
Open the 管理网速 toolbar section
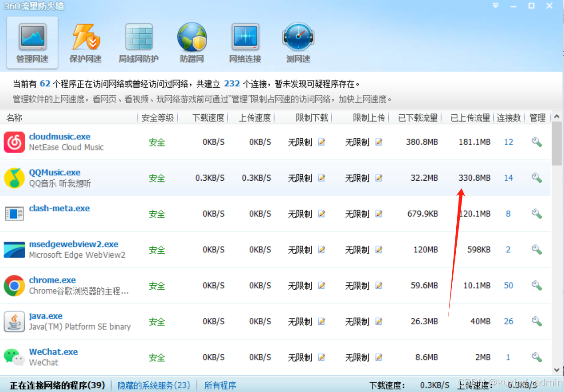(x=32, y=43)
